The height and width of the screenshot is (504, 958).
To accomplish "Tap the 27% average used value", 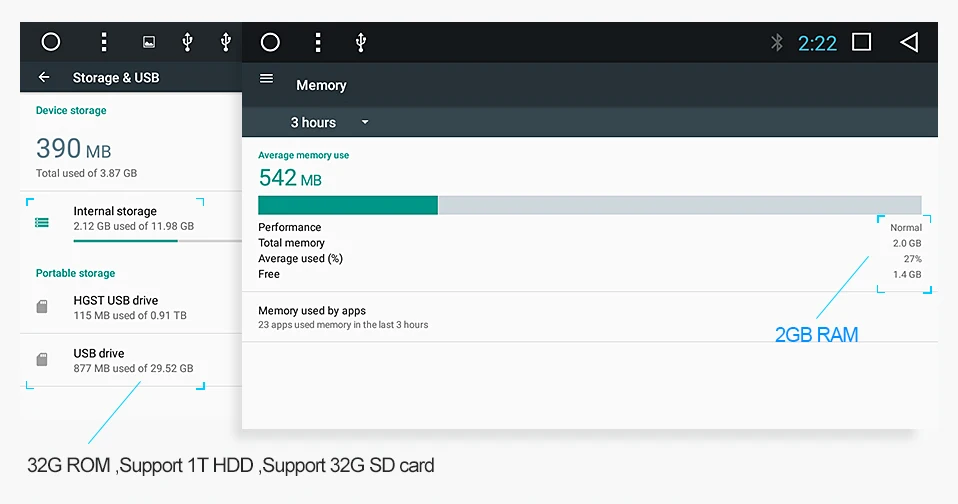I will pyautogui.click(x=913, y=259).
